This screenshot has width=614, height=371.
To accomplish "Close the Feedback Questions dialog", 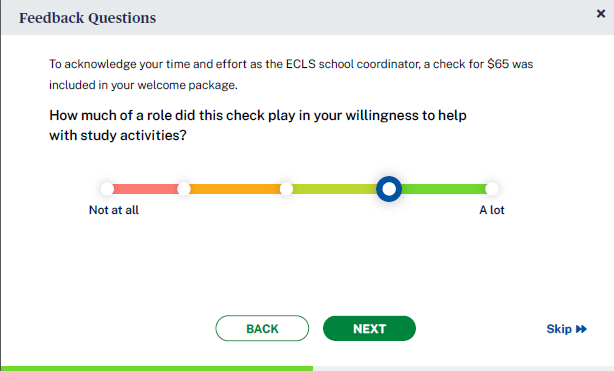I will click(601, 14).
